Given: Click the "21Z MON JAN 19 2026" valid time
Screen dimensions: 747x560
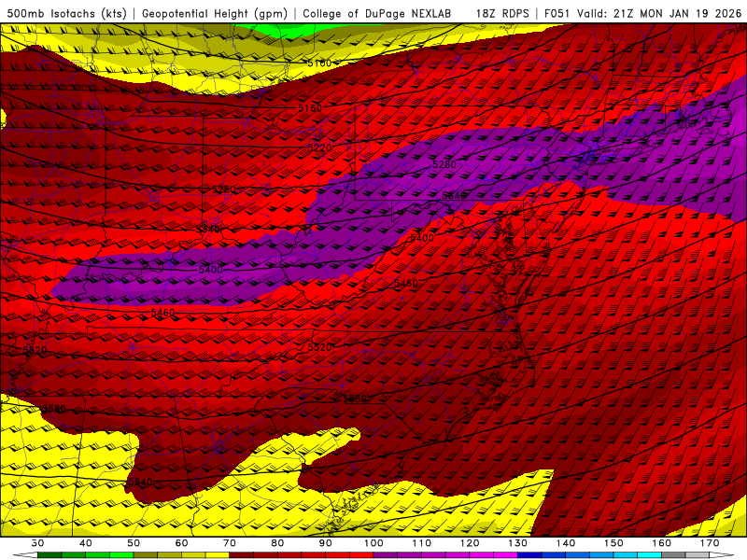Looking at the screenshot, I should (677, 14).
